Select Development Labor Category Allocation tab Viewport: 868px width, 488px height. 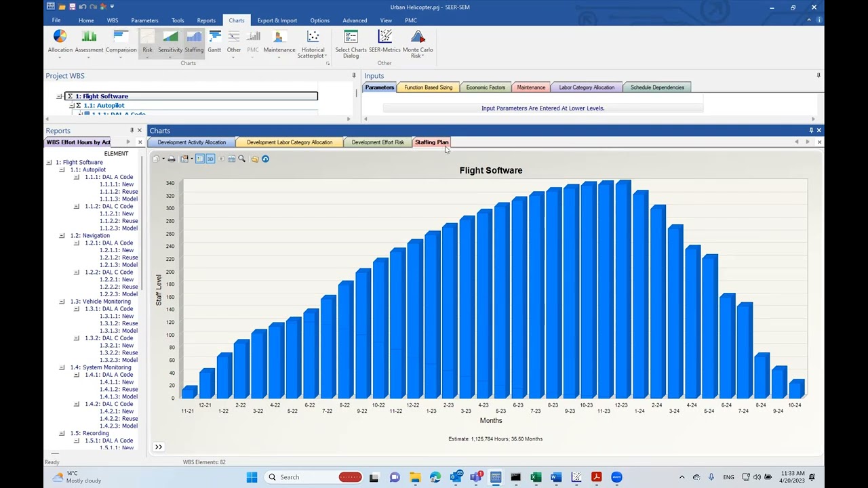pyautogui.click(x=290, y=142)
